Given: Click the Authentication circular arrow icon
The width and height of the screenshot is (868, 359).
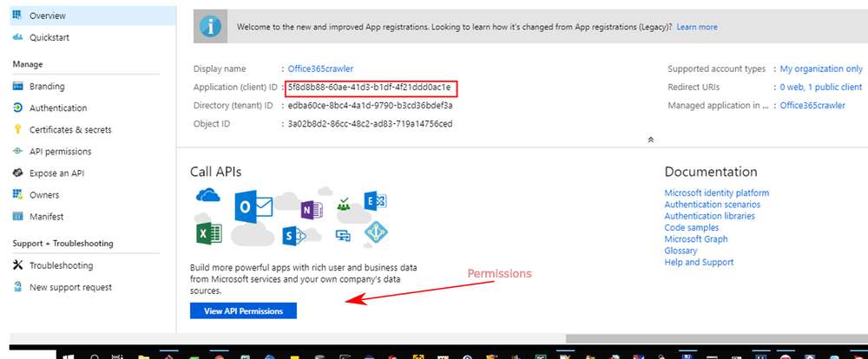Looking at the screenshot, I should tap(17, 108).
